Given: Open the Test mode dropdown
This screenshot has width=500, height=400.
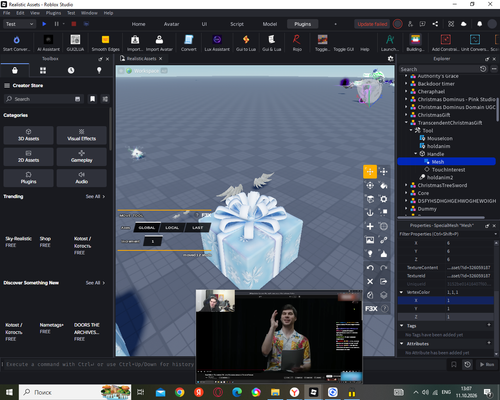Looking at the screenshot, I should [x=19, y=24].
